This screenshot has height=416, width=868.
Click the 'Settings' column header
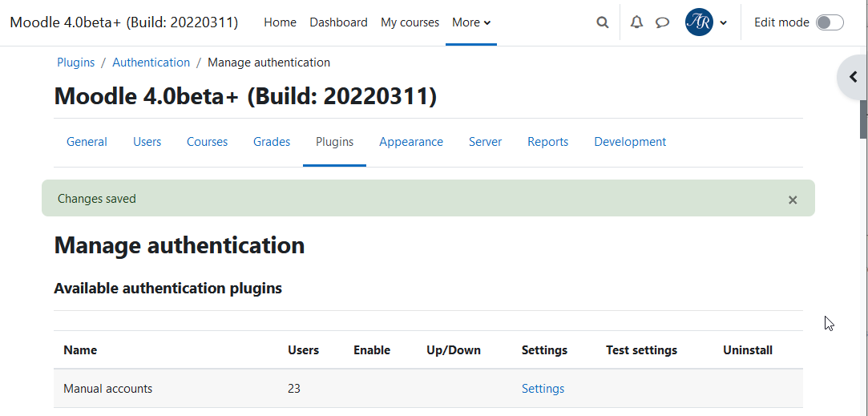544,350
